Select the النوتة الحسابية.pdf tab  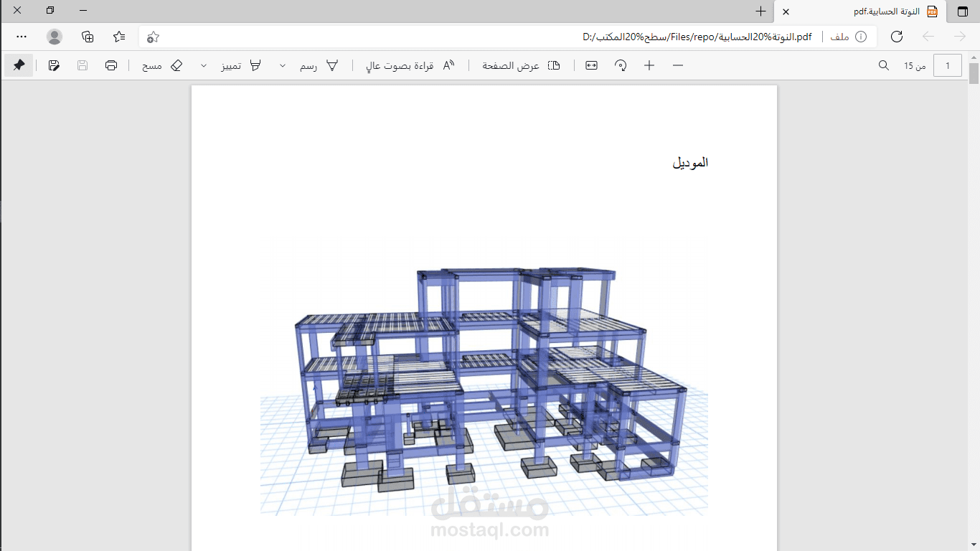[860, 11]
